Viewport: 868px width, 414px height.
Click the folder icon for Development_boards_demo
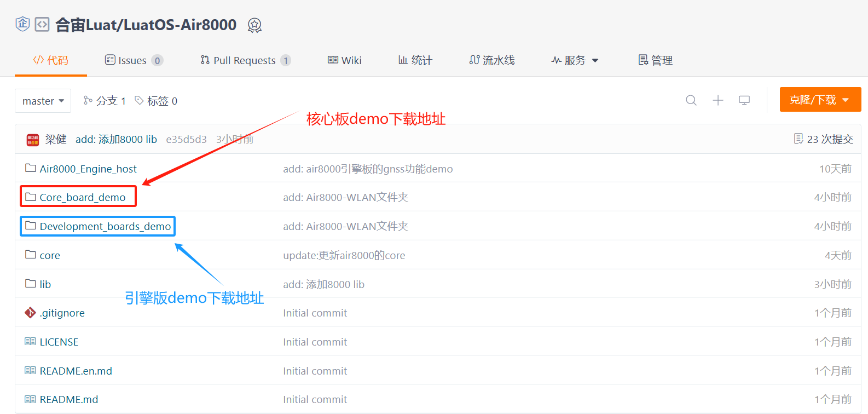[31, 226]
